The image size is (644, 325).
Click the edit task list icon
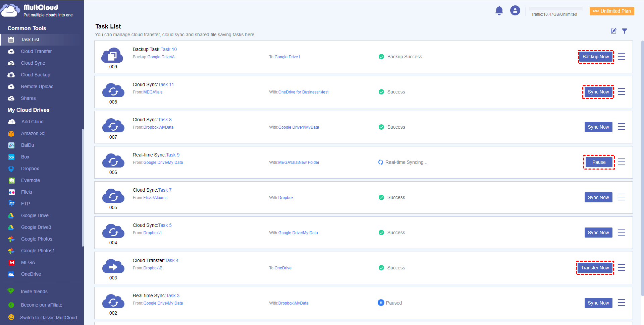point(613,31)
